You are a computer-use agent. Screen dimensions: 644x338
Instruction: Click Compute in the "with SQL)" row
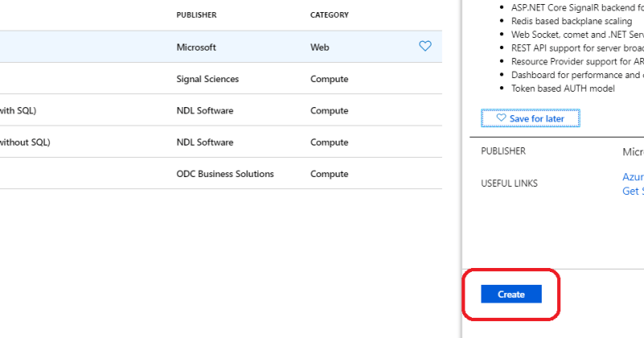coord(329,110)
